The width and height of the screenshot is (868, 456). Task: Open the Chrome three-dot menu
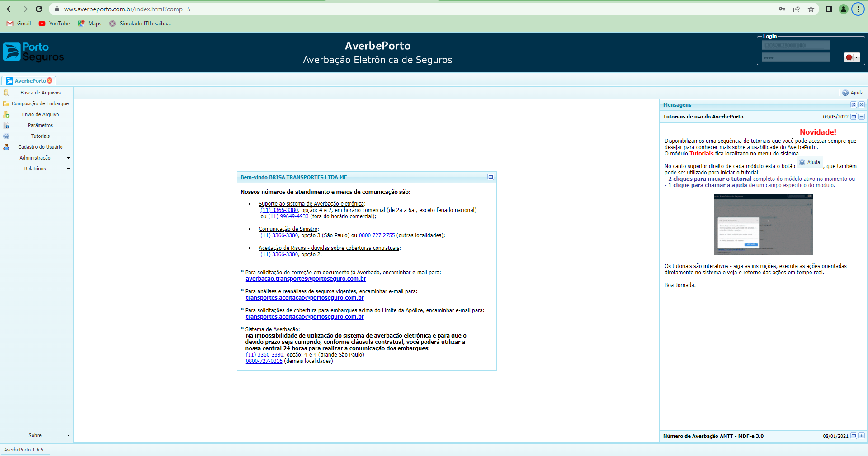click(858, 9)
